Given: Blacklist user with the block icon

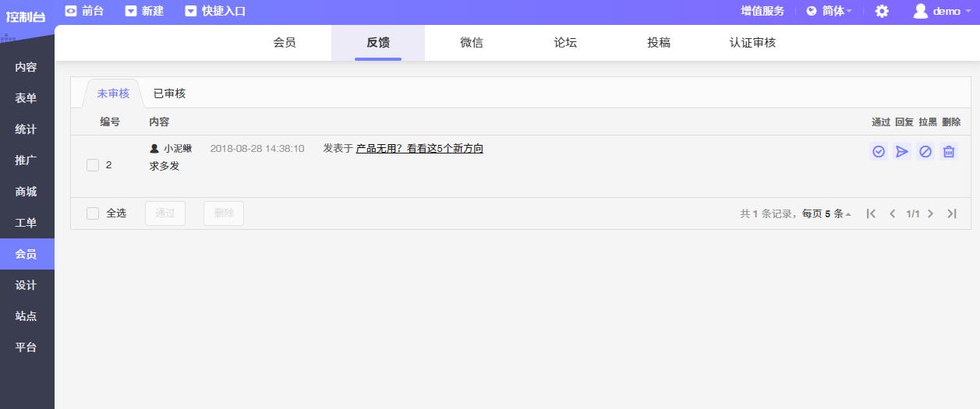Looking at the screenshot, I should (925, 152).
